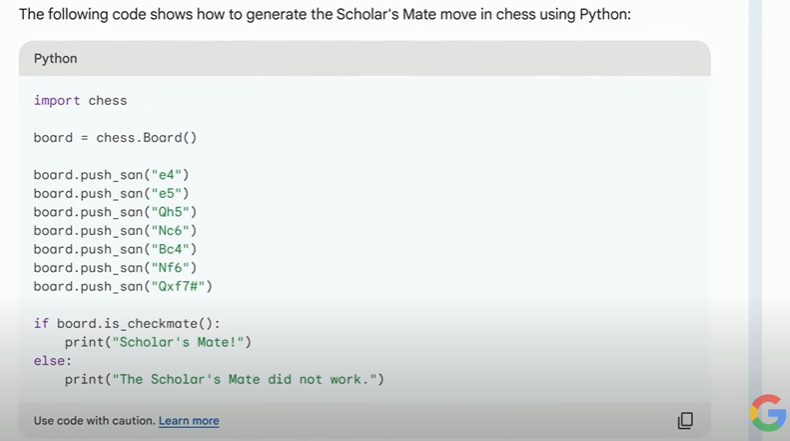Click the 'import chess' code line
The width and height of the screenshot is (790, 441).
[x=80, y=100]
